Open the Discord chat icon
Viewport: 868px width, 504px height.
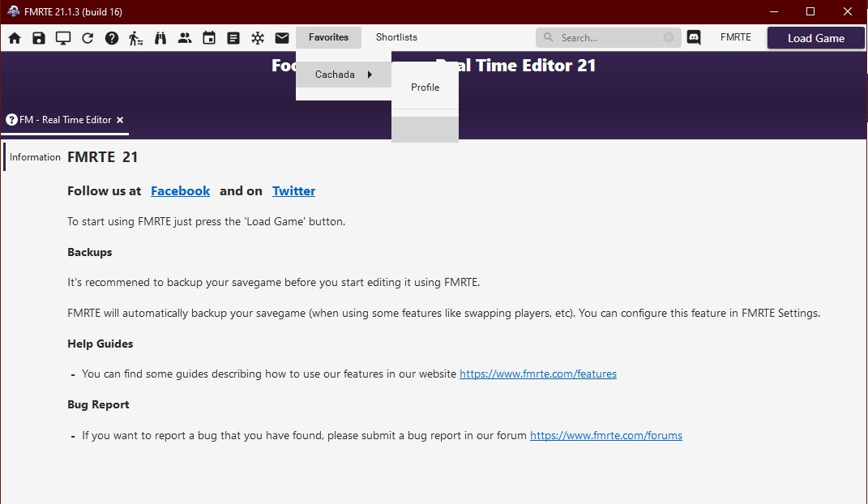point(694,37)
